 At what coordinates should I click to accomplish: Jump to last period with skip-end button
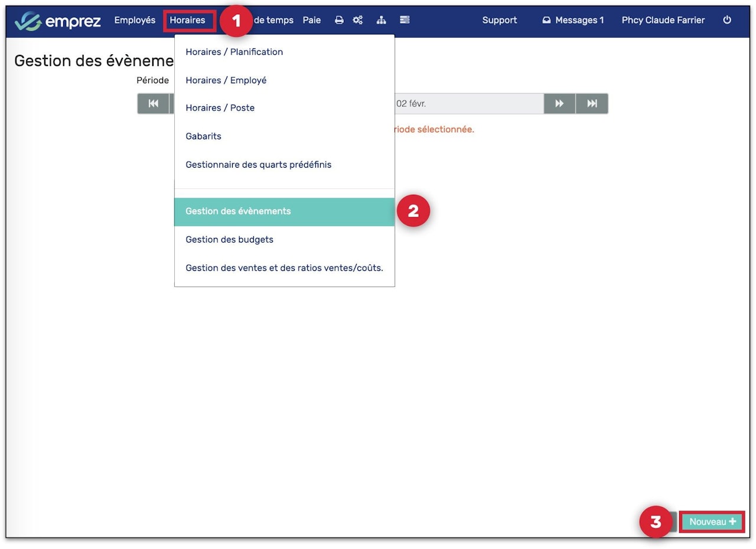592,104
